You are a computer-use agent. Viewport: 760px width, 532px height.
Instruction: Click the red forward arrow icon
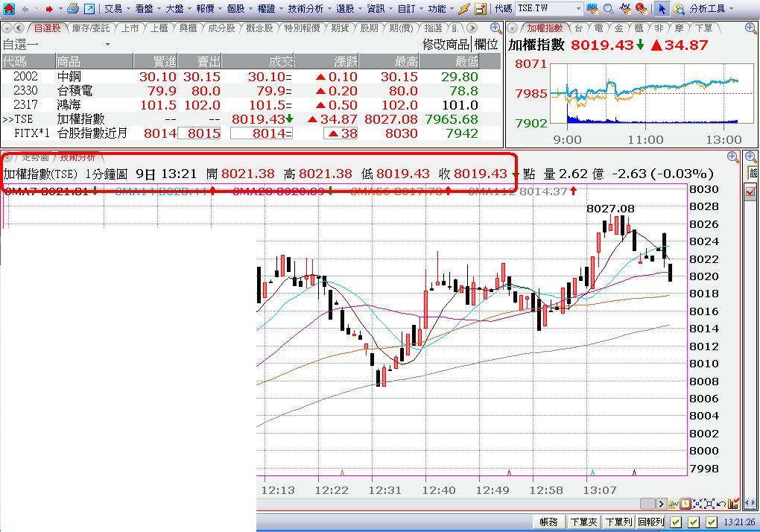(x=49, y=9)
